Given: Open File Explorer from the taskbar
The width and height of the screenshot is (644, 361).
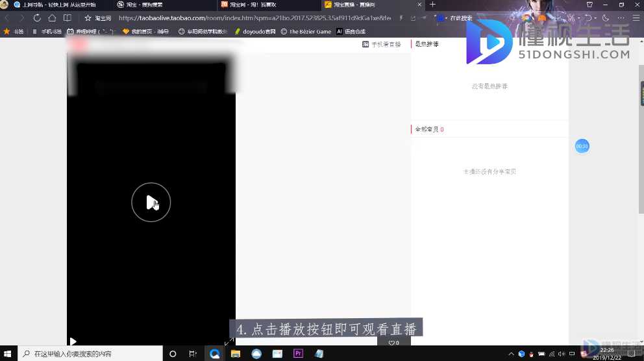Looking at the screenshot, I should [236, 354].
